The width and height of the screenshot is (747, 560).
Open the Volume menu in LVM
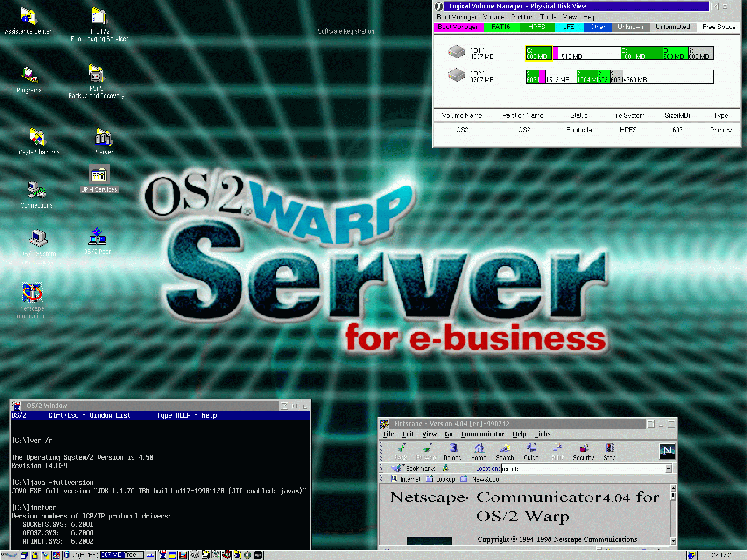click(493, 17)
